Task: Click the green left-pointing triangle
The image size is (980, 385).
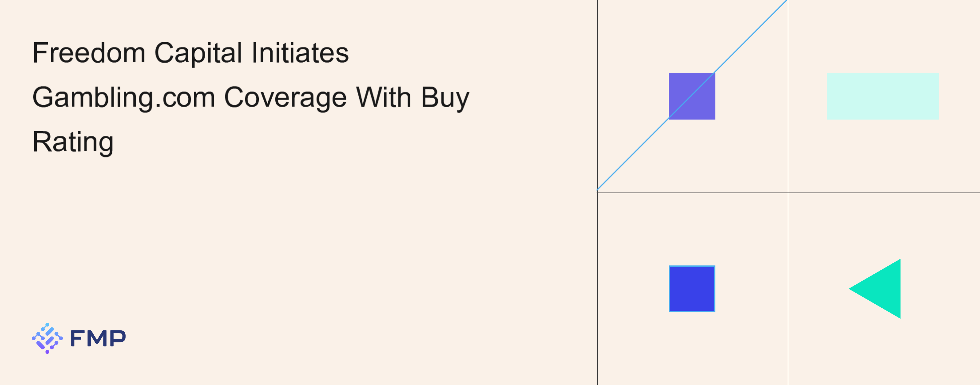Action: 880,289
